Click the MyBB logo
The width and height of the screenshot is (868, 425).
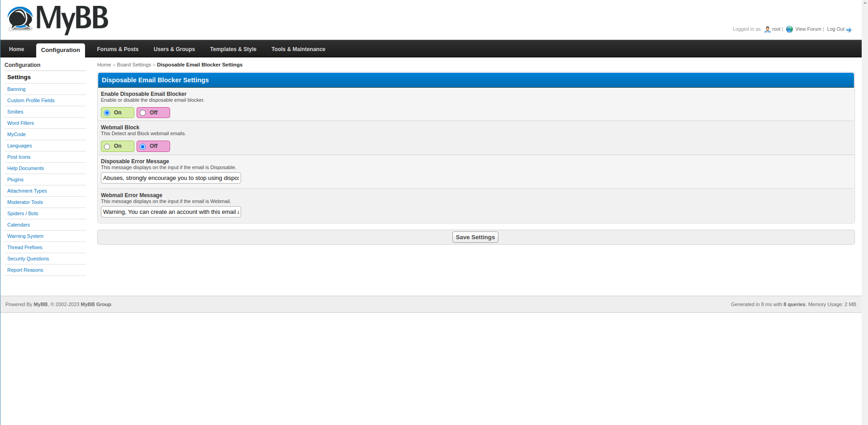click(x=58, y=20)
